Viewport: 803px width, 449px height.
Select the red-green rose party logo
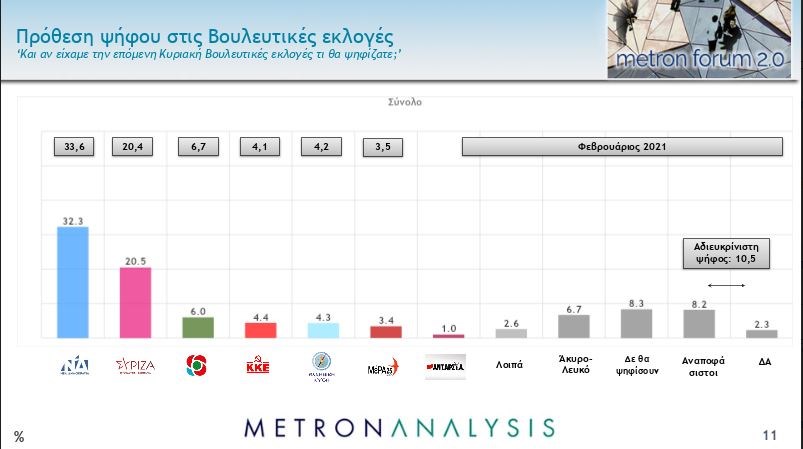197,366
